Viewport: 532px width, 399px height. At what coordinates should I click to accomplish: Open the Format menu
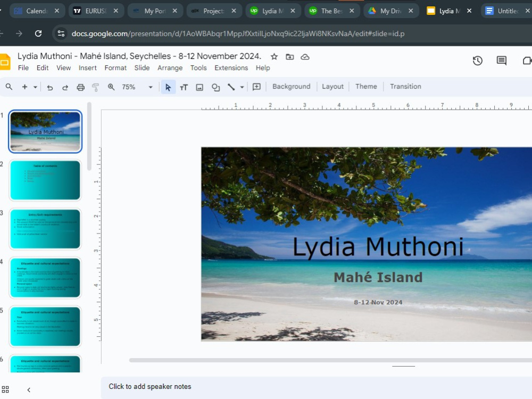(x=115, y=68)
